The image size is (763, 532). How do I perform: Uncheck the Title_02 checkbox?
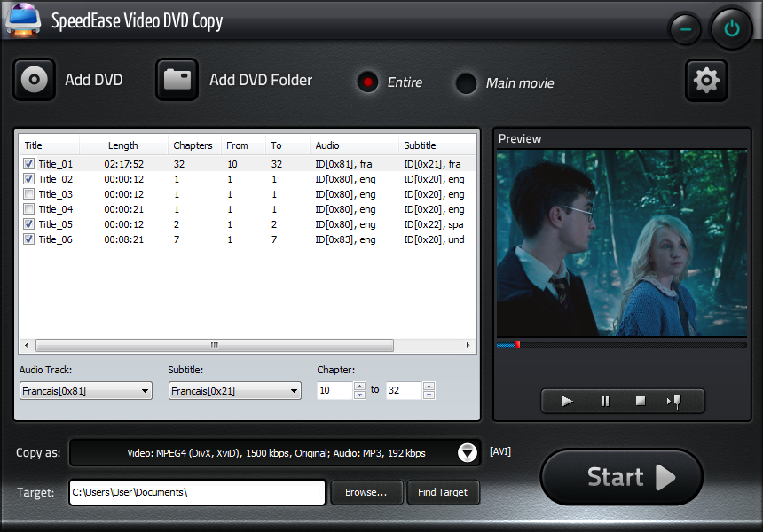pyautogui.click(x=29, y=179)
